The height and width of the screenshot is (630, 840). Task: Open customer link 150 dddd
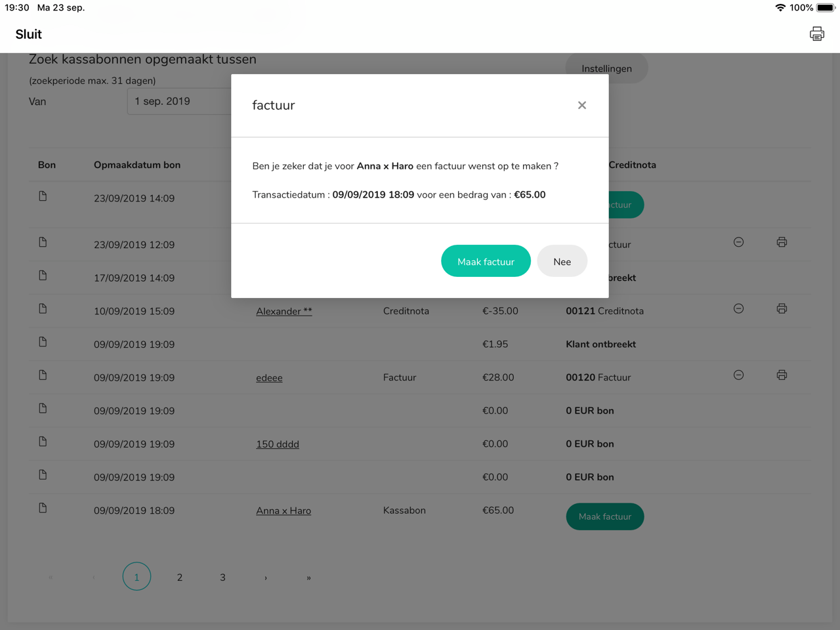pos(278,444)
